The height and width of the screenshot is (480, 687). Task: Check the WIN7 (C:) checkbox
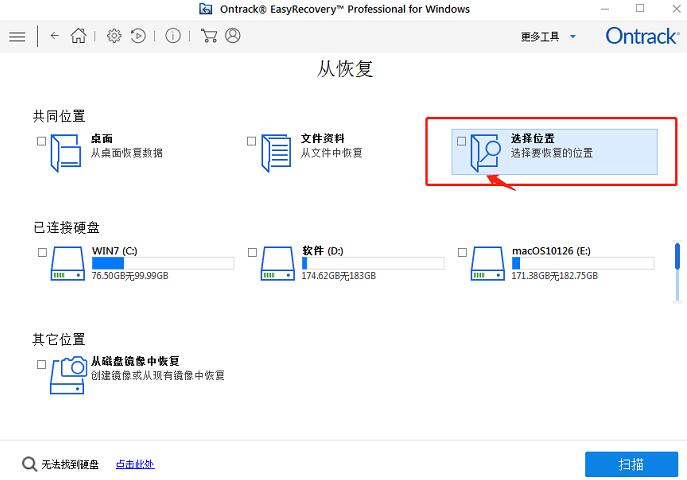(42, 252)
